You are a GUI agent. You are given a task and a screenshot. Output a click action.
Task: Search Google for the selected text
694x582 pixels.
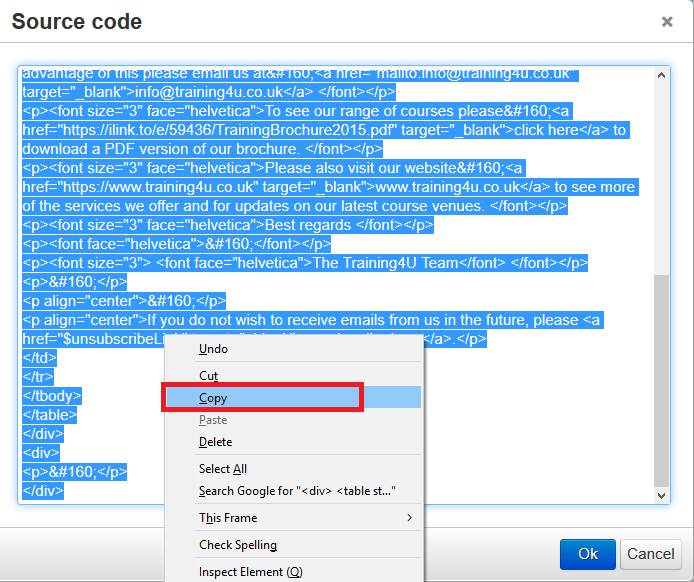(x=293, y=491)
